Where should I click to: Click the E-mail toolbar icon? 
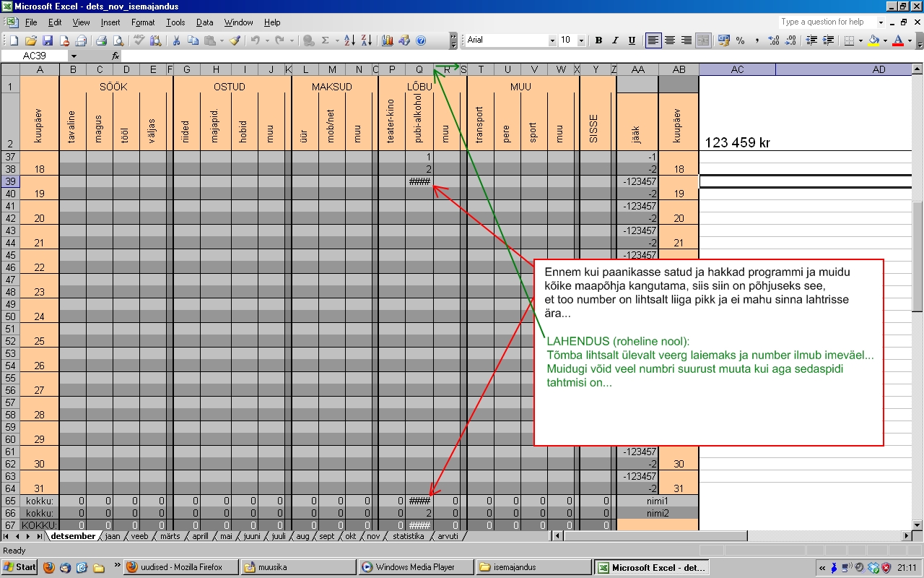(x=81, y=40)
